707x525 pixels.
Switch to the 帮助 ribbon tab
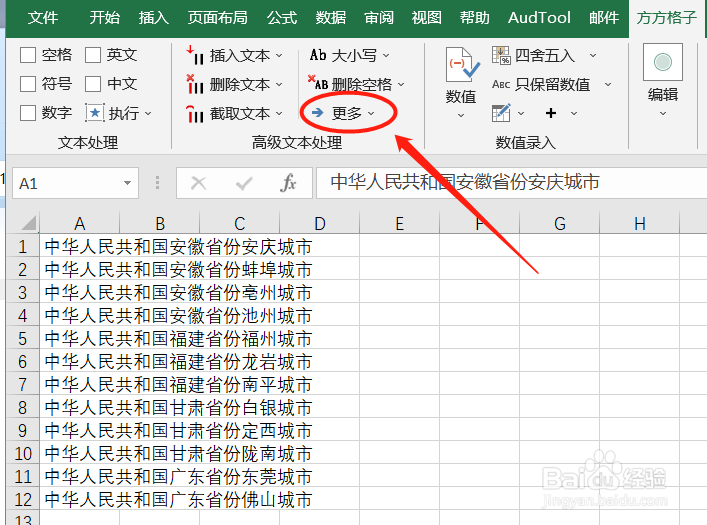point(474,18)
